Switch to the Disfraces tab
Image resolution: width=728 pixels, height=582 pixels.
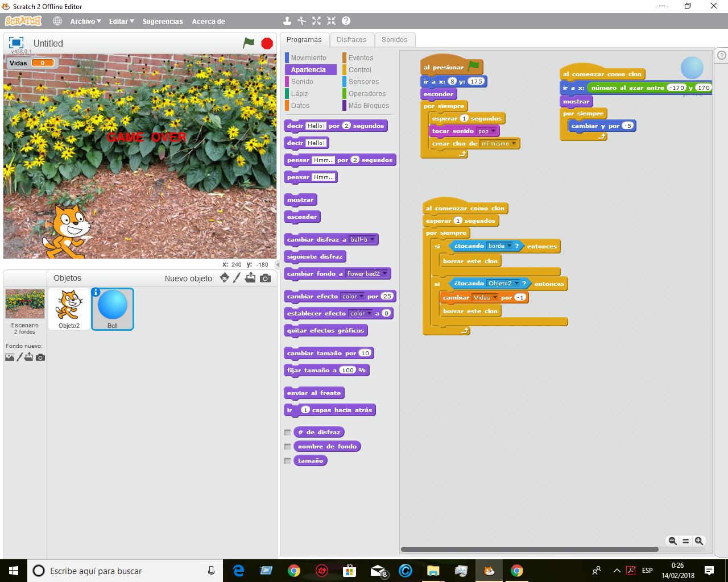pyautogui.click(x=352, y=40)
